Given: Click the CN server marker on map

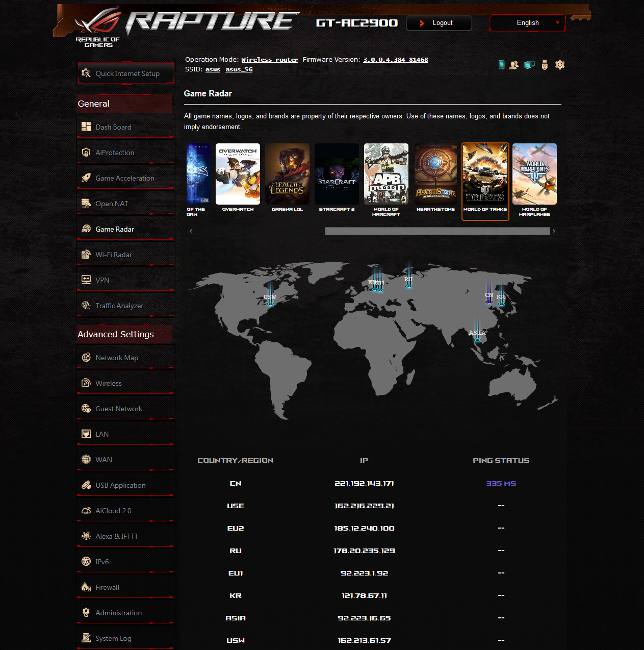Looking at the screenshot, I should (x=489, y=296).
